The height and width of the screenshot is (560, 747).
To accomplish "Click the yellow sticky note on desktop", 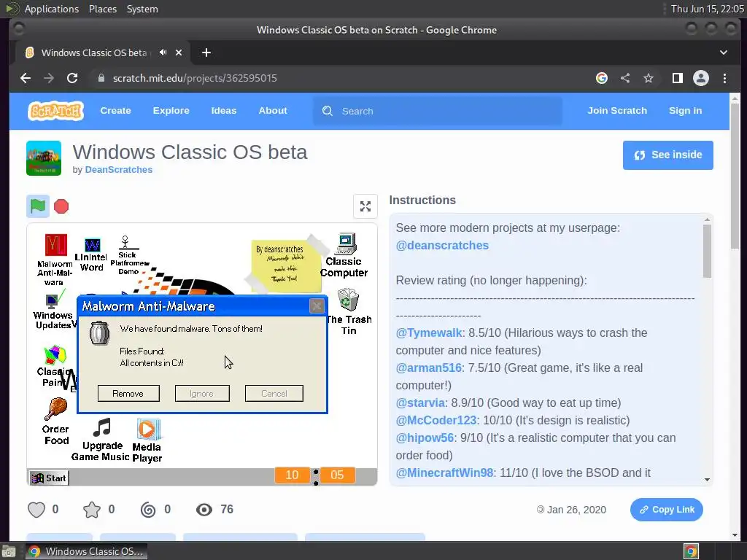I will coord(286,265).
